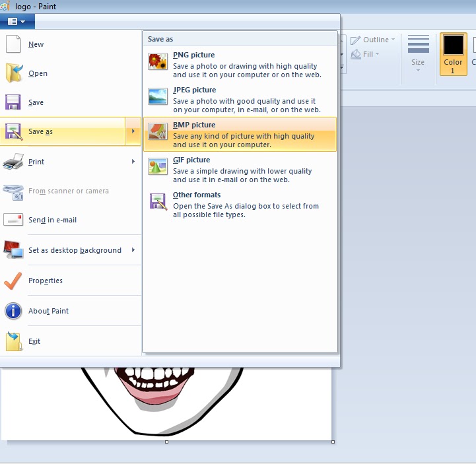Click the JPEG picture landscape icon
The height and width of the screenshot is (464, 476).
[x=158, y=96]
